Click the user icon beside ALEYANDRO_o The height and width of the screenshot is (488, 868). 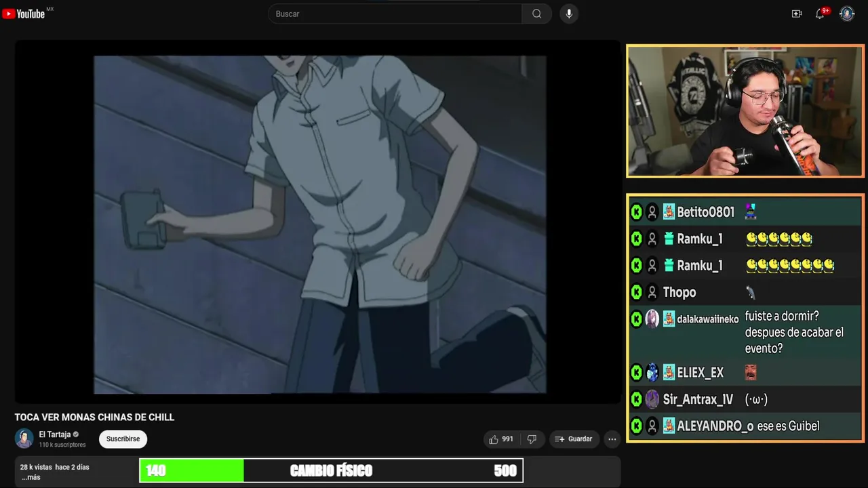point(652,426)
